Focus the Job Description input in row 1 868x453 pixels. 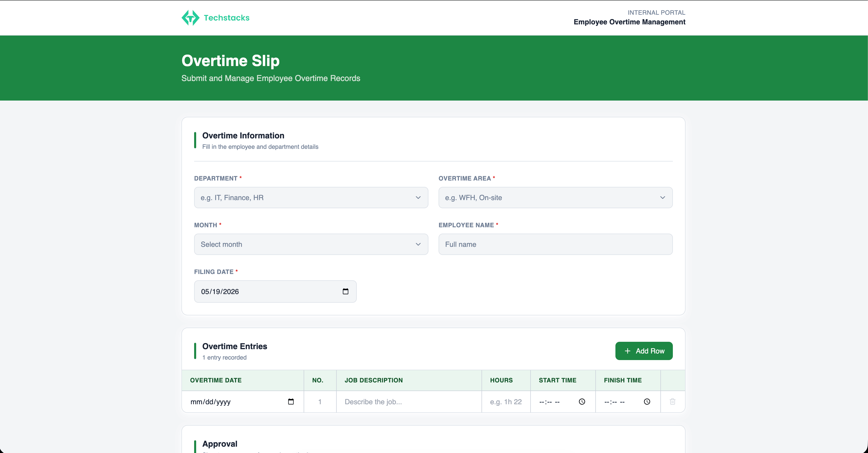pyautogui.click(x=409, y=401)
